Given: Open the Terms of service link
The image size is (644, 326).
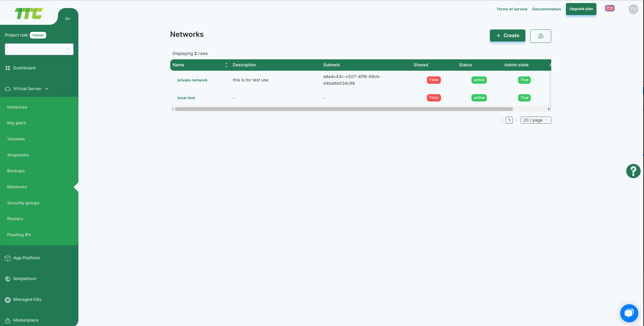Looking at the screenshot, I should click(x=512, y=9).
